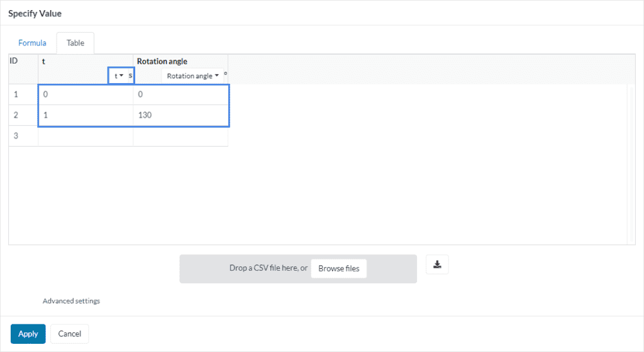Click empty Rotation angle cell in row 3

(180, 136)
